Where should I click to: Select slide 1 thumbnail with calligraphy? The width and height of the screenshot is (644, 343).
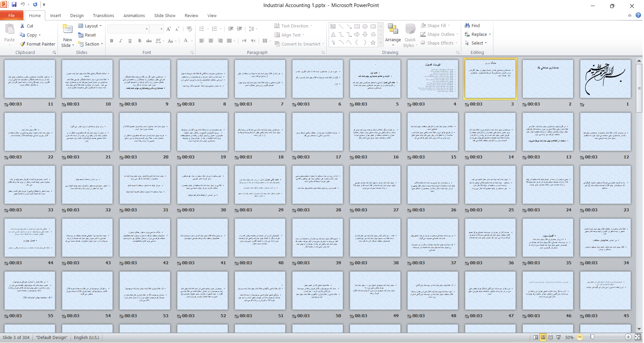click(x=605, y=79)
